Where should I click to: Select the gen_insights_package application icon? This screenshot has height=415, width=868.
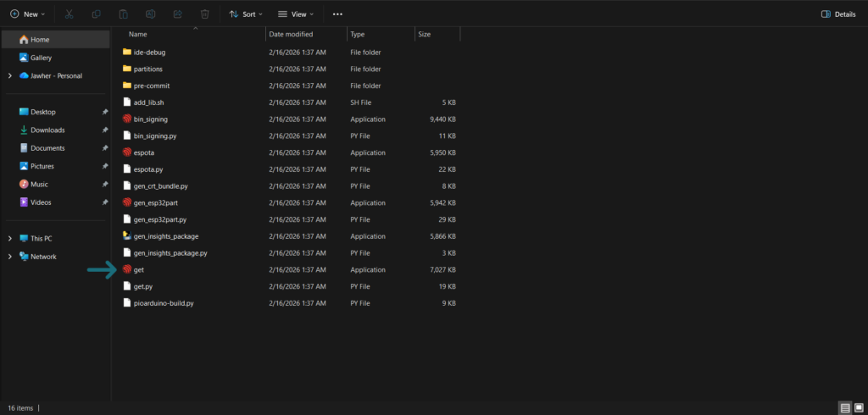(x=127, y=236)
